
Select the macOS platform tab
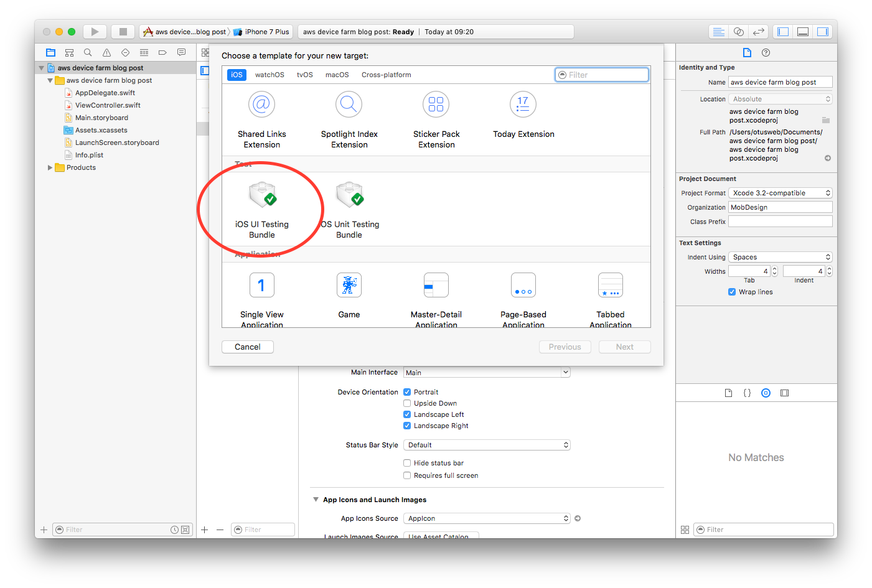(x=337, y=75)
